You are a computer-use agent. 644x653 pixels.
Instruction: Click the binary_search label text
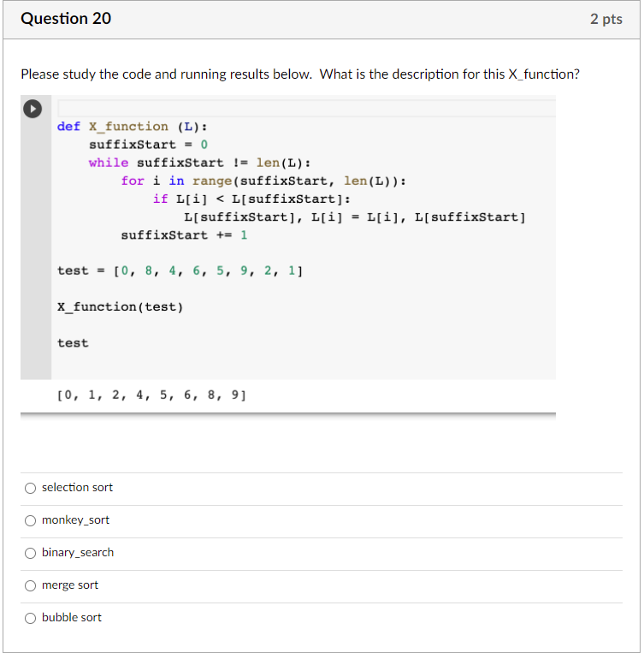coord(78,553)
